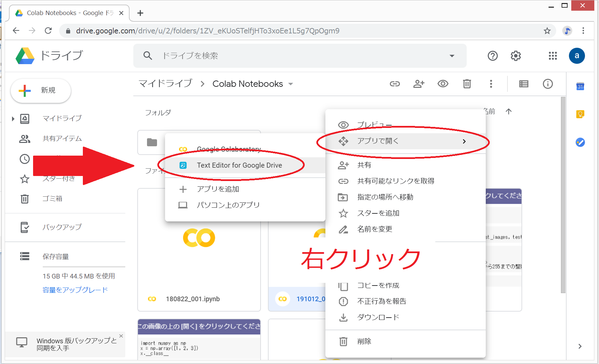The image size is (599, 364).
Task: Select Text Editor for Google Drive
Action: [x=239, y=165]
